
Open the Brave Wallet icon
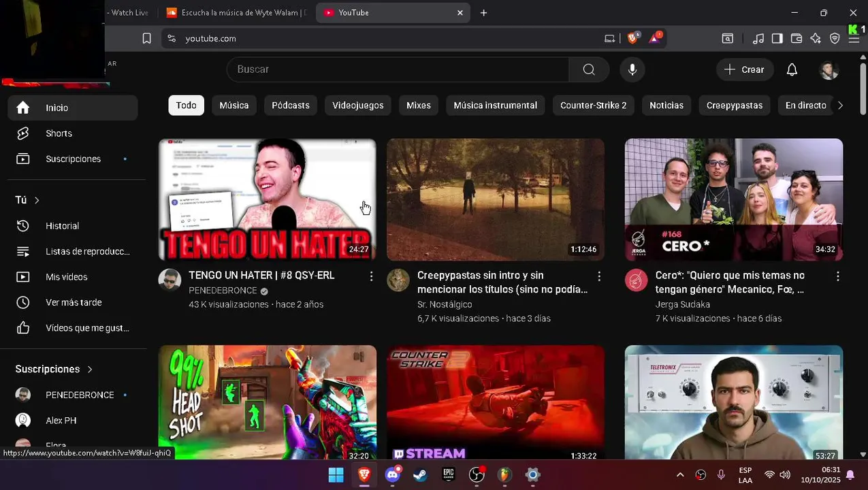point(796,39)
